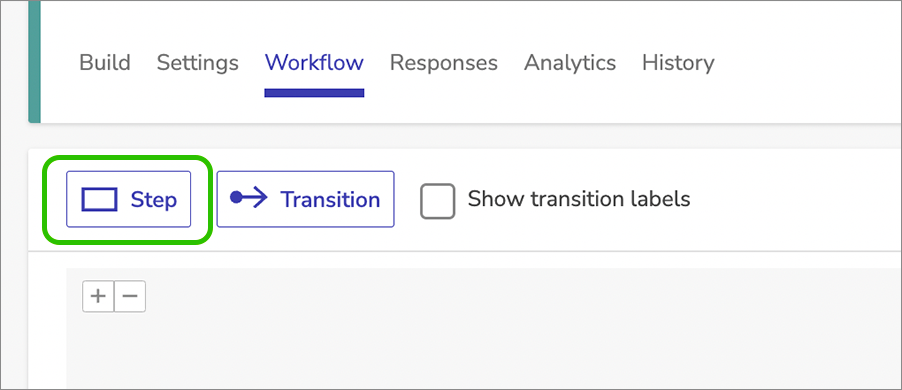Open the Build tab
This screenshot has height=390, width=902.
[x=105, y=62]
